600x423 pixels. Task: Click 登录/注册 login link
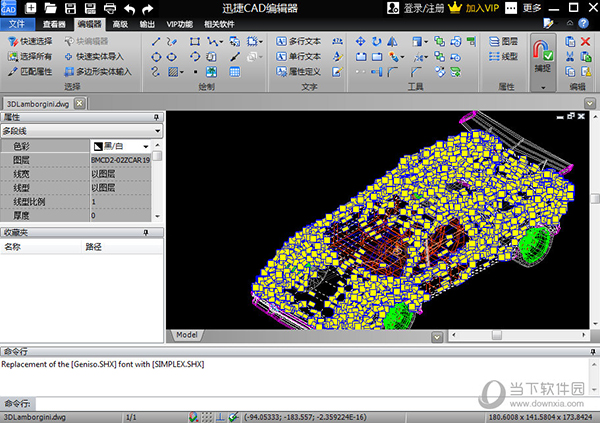[x=416, y=8]
